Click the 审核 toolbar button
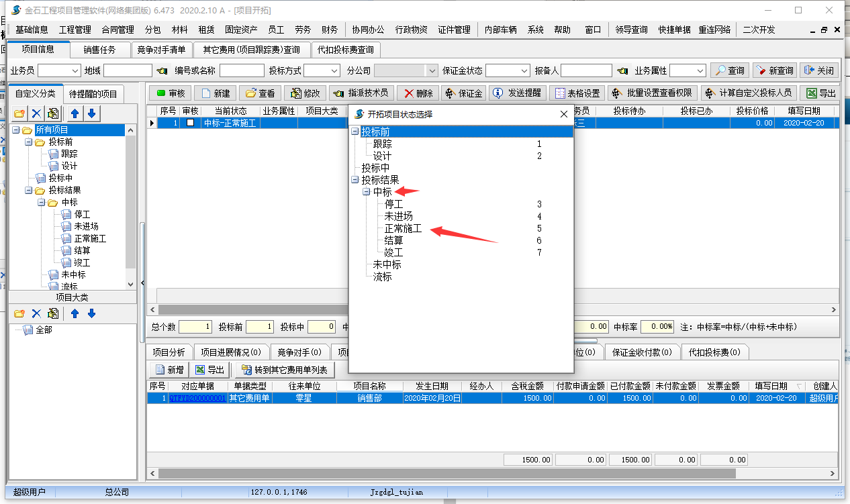Screen dimensions: 850x504 point(171,93)
